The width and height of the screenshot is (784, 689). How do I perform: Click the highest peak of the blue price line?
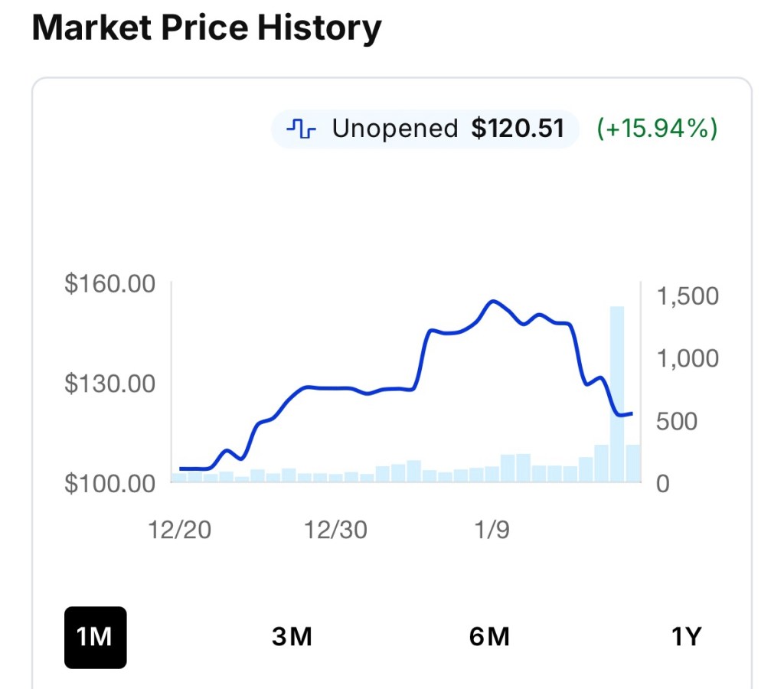pyautogui.click(x=493, y=302)
